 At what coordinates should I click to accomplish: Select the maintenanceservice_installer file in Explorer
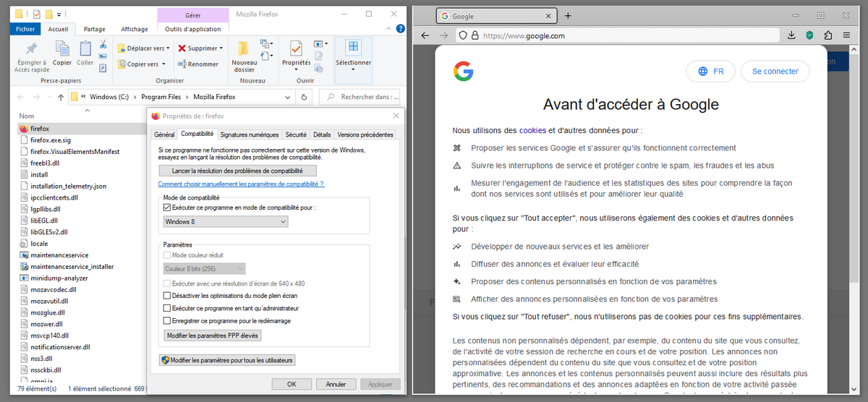click(x=72, y=267)
